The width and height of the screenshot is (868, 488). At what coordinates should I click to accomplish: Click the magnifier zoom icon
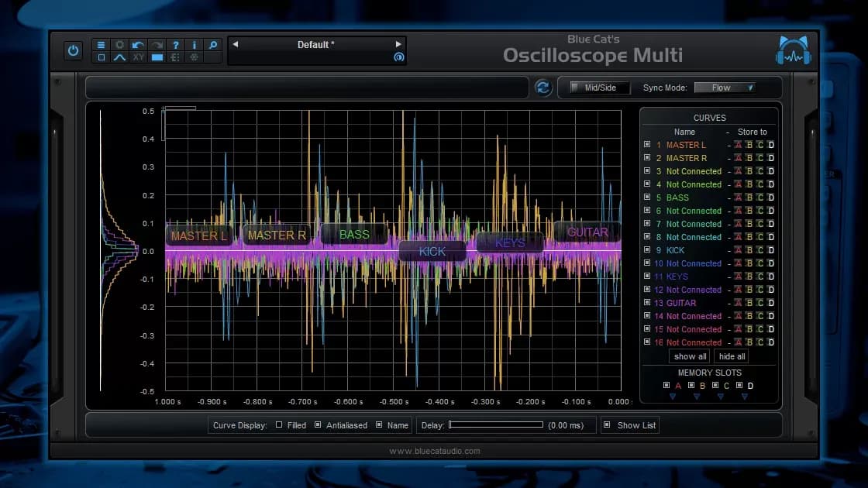click(x=213, y=45)
